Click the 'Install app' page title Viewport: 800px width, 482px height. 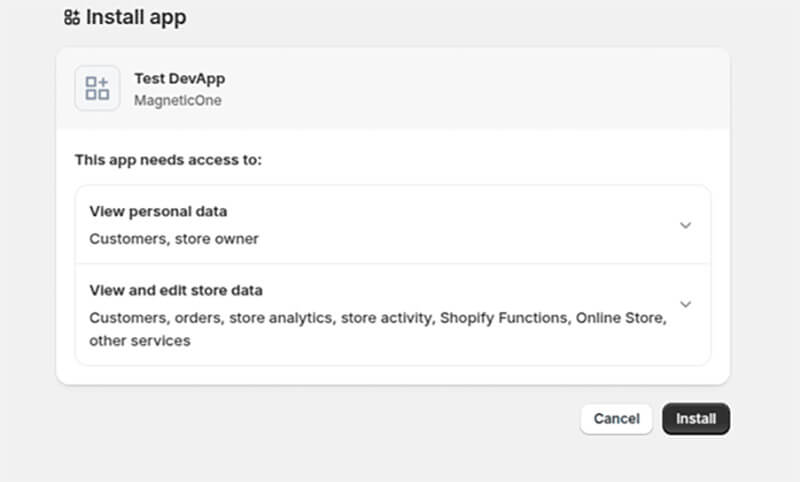click(x=136, y=17)
